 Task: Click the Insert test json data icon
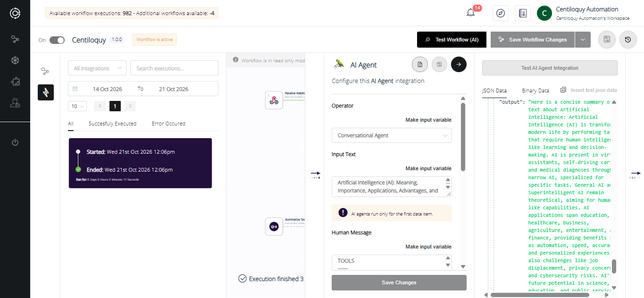pyautogui.click(x=563, y=90)
